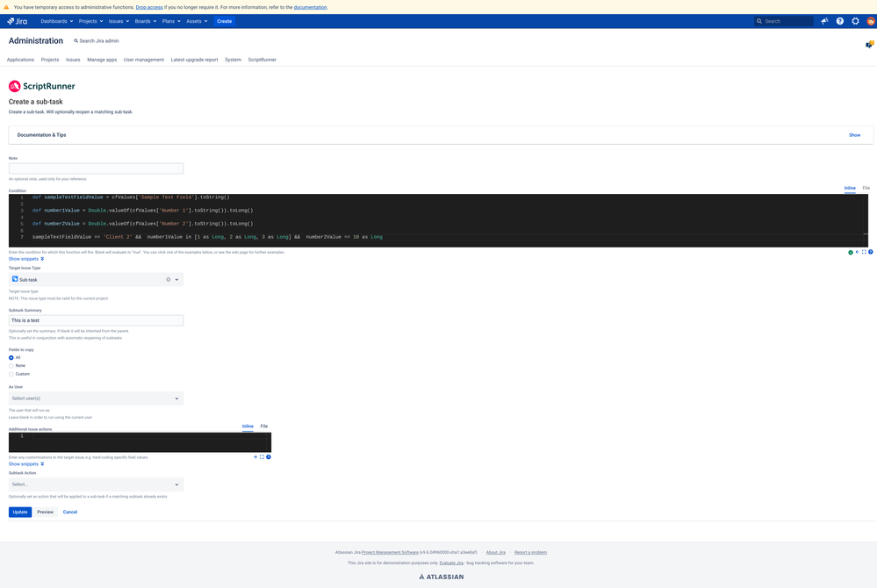Open the Latest upgrade report tab
The image size is (877, 588).
coord(195,60)
